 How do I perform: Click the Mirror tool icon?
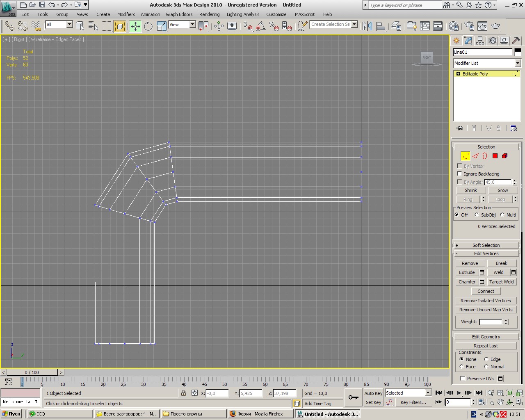coord(367,26)
